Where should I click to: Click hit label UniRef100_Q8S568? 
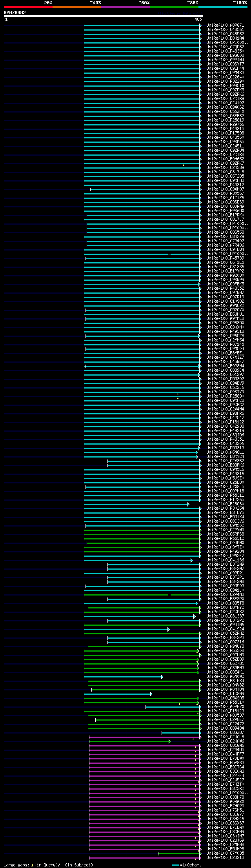click(225, 232)
